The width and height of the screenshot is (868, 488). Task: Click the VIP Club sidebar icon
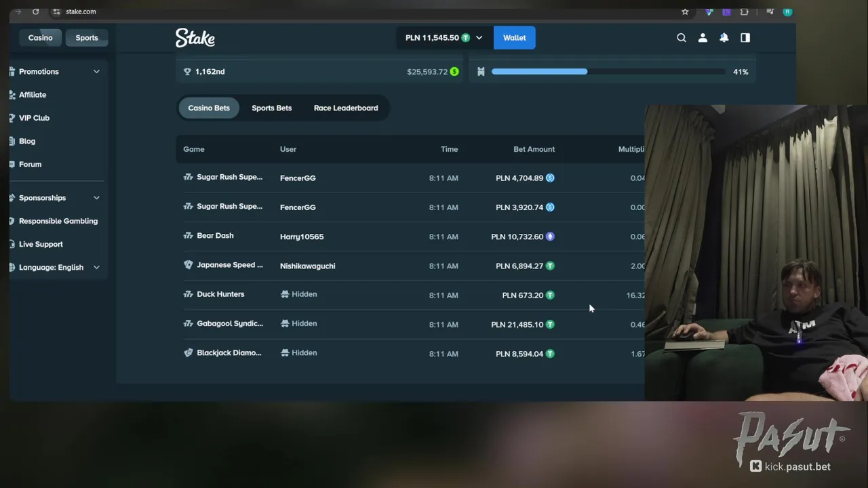point(12,118)
